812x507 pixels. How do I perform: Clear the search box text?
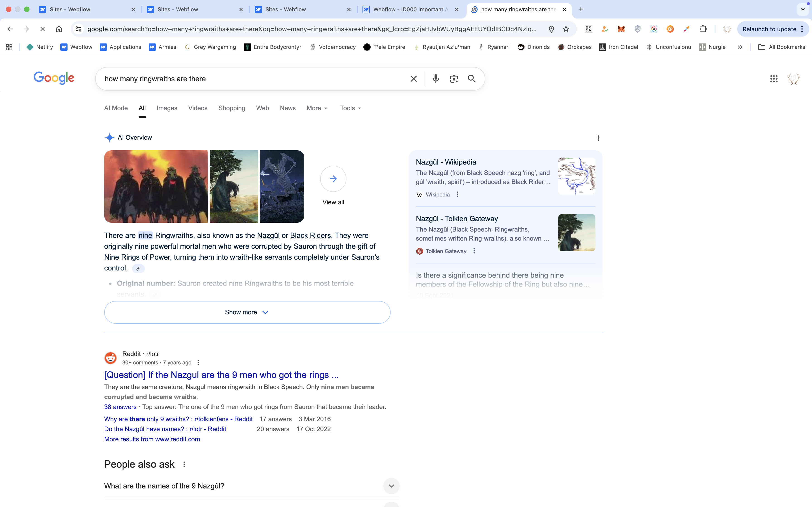tap(413, 79)
